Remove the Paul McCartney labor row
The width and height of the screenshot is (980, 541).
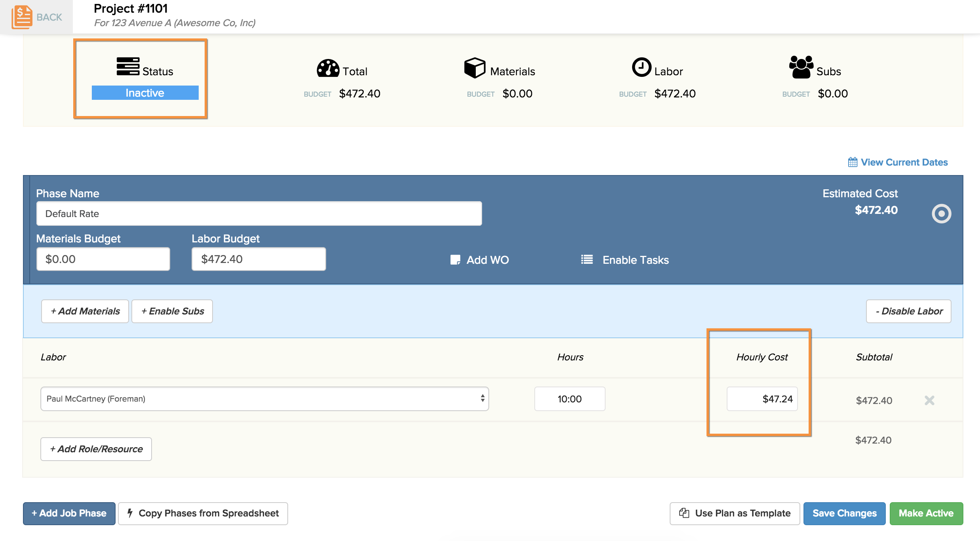click(930, 400)
